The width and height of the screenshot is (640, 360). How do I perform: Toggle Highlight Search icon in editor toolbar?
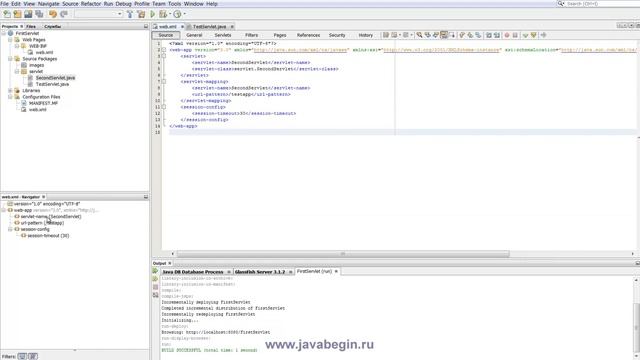[x=444, y=35]
